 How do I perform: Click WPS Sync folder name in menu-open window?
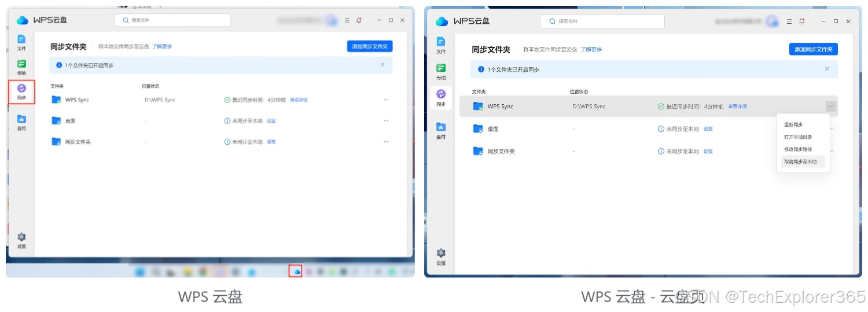point(501,107)
